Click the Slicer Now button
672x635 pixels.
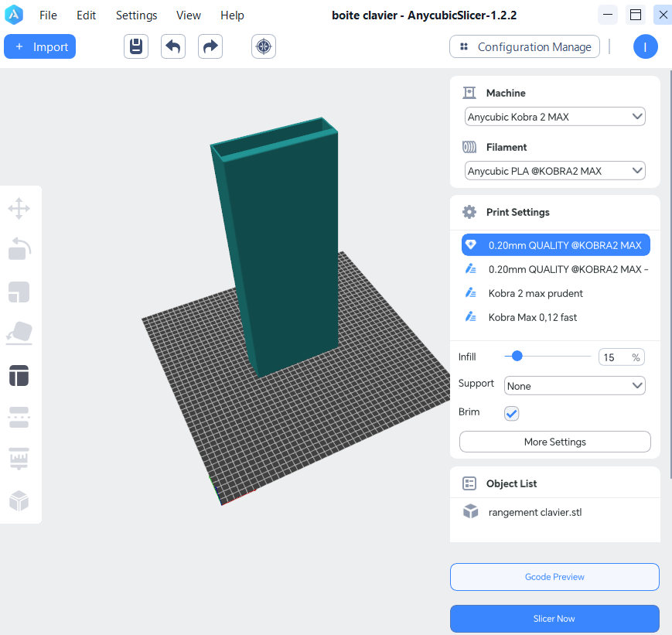tap(554, 619)
